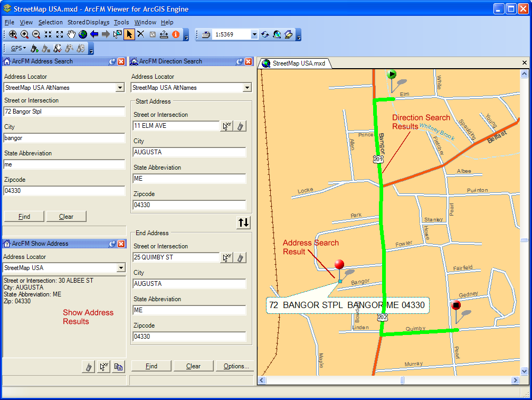
Task: Click the Clear Selection X icon
Action: click(x=141, y=34)
